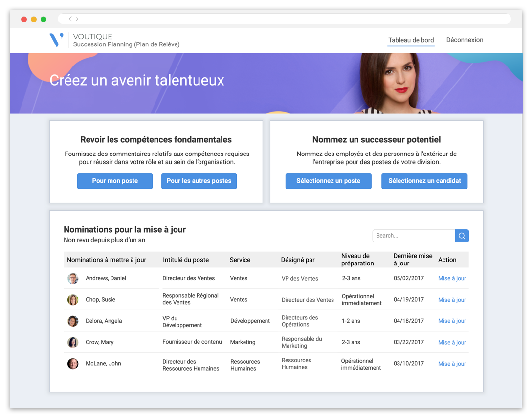Click Fournisseur de contenu cell
532x418 pixels.
[x=192, y=342]
